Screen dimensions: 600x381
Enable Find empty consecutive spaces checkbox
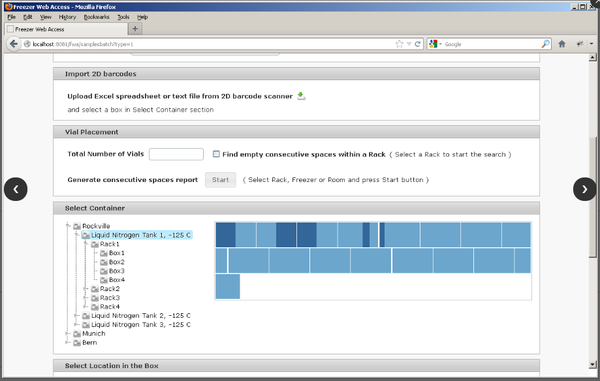tap(216, 154)
